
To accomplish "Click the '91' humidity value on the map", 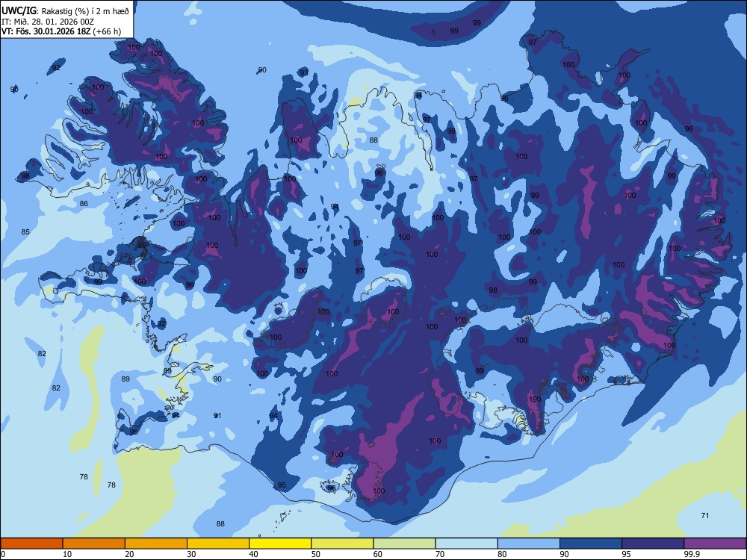I will pyautogui.click(x=217, y=416).
